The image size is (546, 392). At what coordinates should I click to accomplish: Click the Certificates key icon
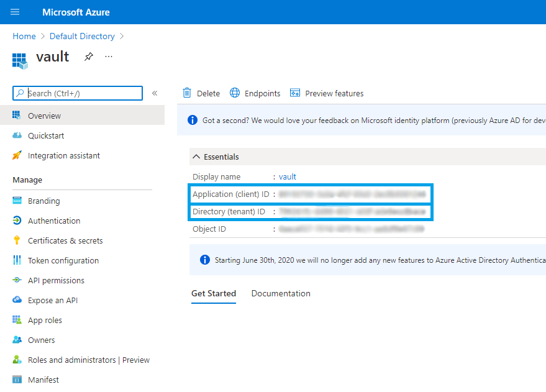(17, 240)
